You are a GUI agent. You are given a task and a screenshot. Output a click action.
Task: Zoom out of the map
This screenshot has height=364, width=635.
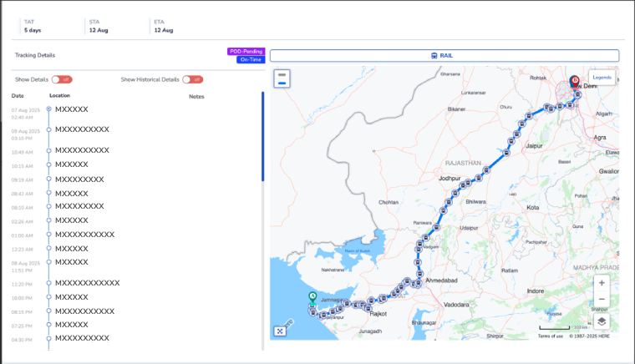tap(602, 299)
